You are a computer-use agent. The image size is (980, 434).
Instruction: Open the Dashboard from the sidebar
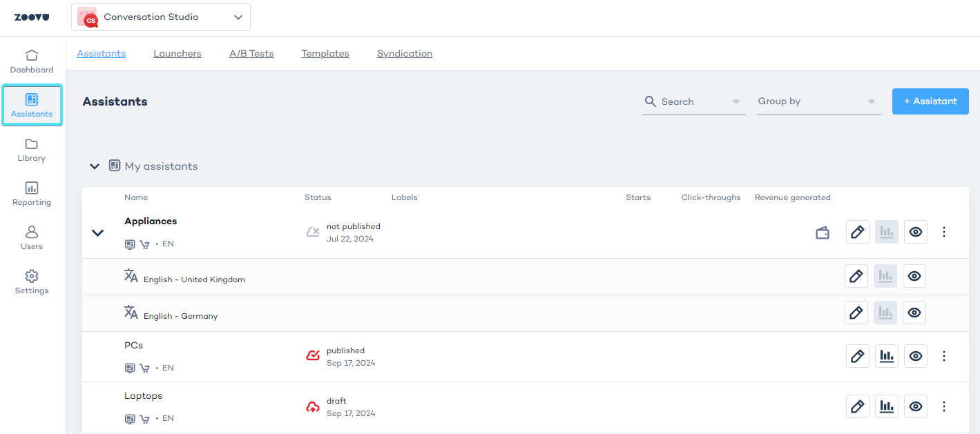click(x=32, y=61)
